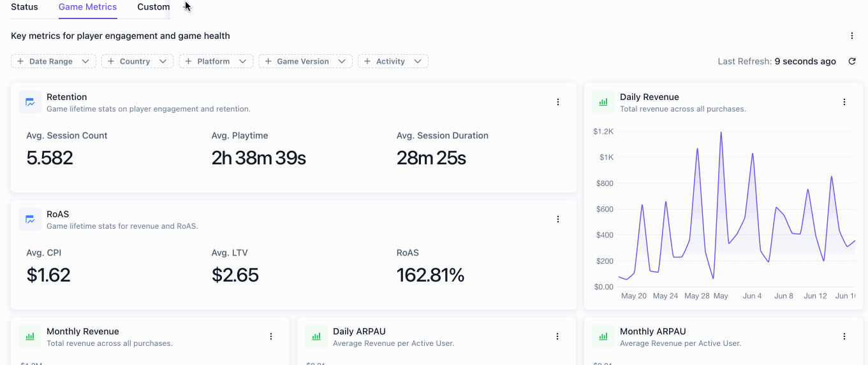
Task: Click the Avg. Session Duration value 28m 25s
Action: coord(431,158)
